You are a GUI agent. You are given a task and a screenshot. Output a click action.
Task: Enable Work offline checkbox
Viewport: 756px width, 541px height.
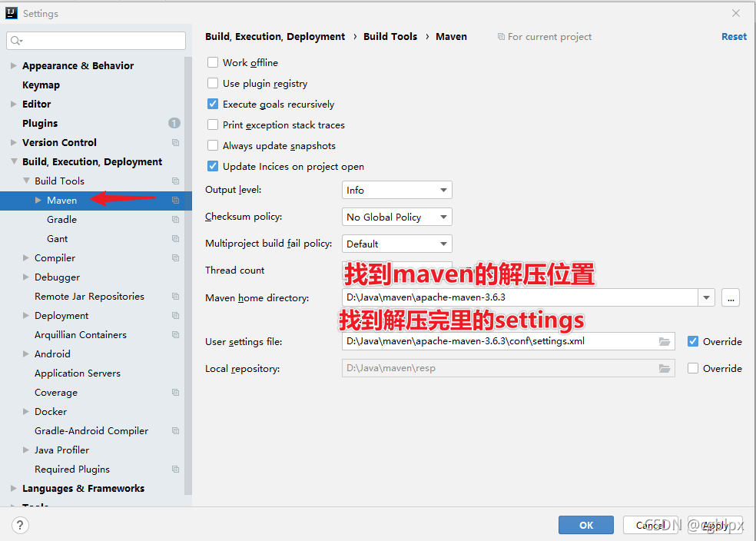213,63
